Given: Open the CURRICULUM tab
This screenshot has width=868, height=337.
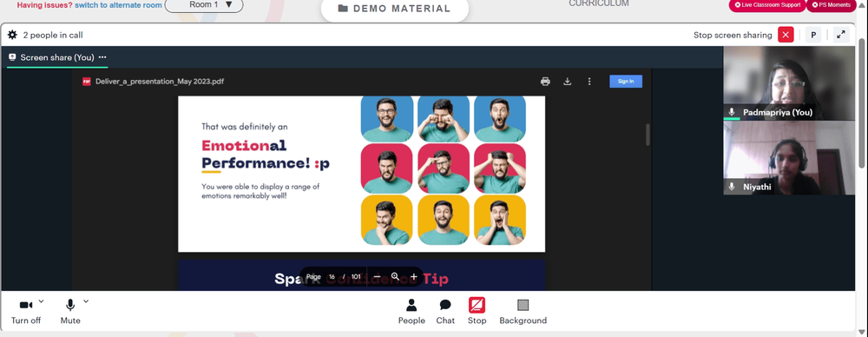Looking at the screenshot, I should [599, 3].
